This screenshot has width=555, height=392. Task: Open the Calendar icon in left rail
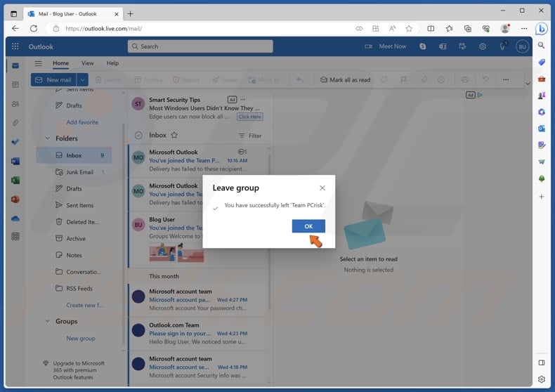point(15,84)
